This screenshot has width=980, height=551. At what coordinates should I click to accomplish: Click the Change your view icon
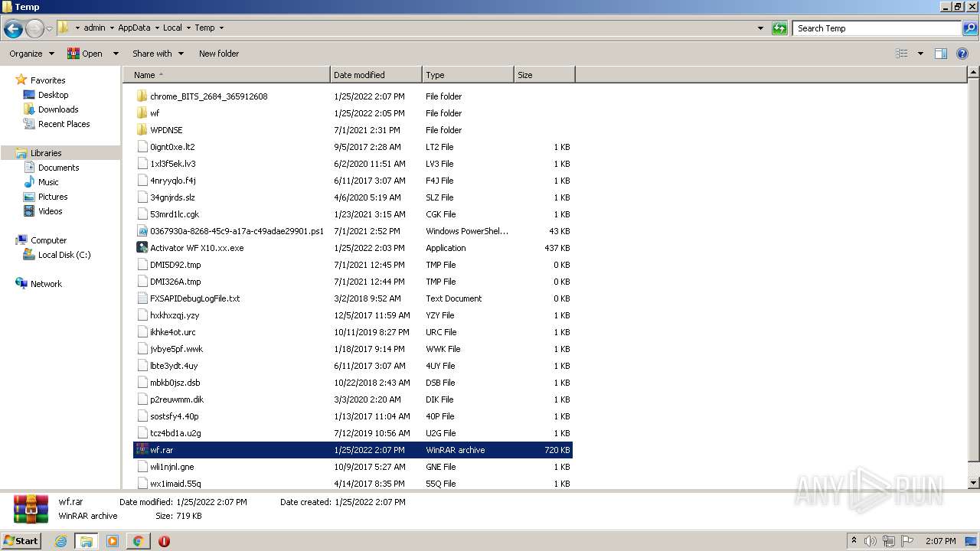(902, 54)
